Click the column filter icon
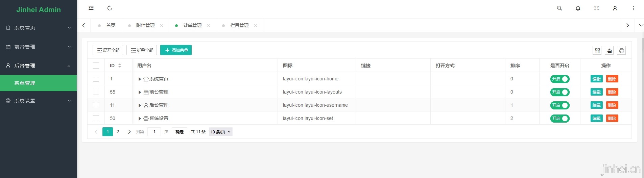644x178 pixels. coord(597,50)
